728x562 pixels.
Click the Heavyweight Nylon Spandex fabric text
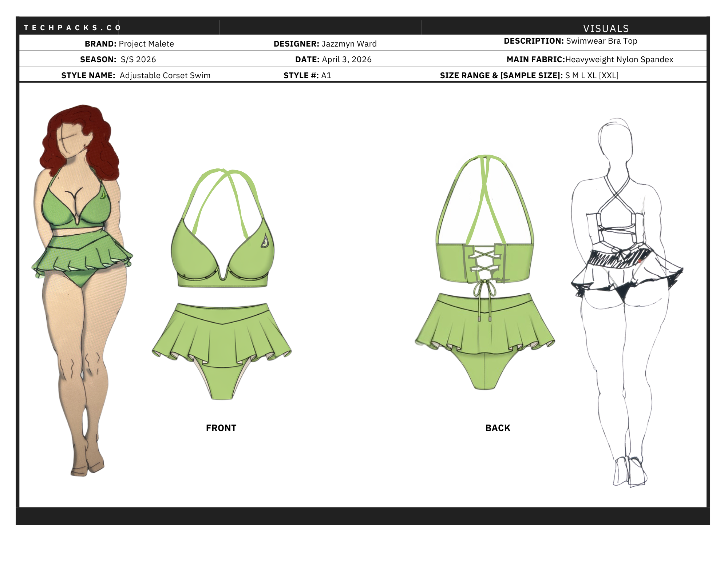[x=619, y=59]
